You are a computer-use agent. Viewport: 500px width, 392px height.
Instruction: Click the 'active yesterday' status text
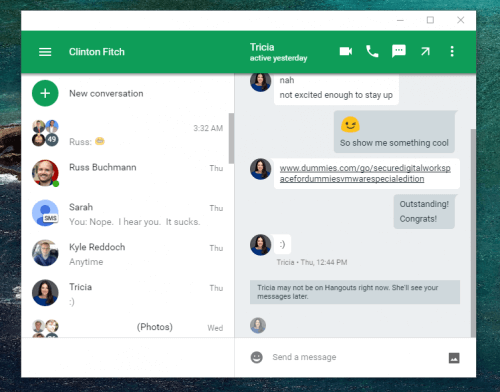[278, 58]
